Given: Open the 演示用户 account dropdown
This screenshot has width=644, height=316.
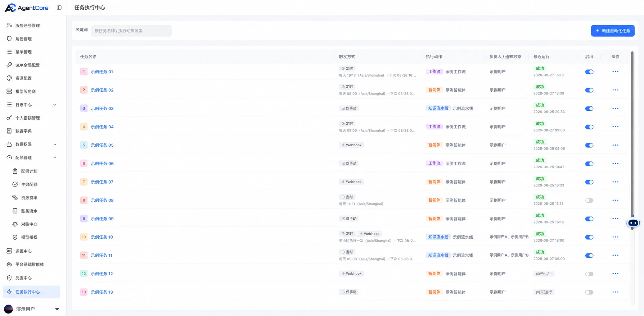Looking at the screenshot, I should coord(57,309).
